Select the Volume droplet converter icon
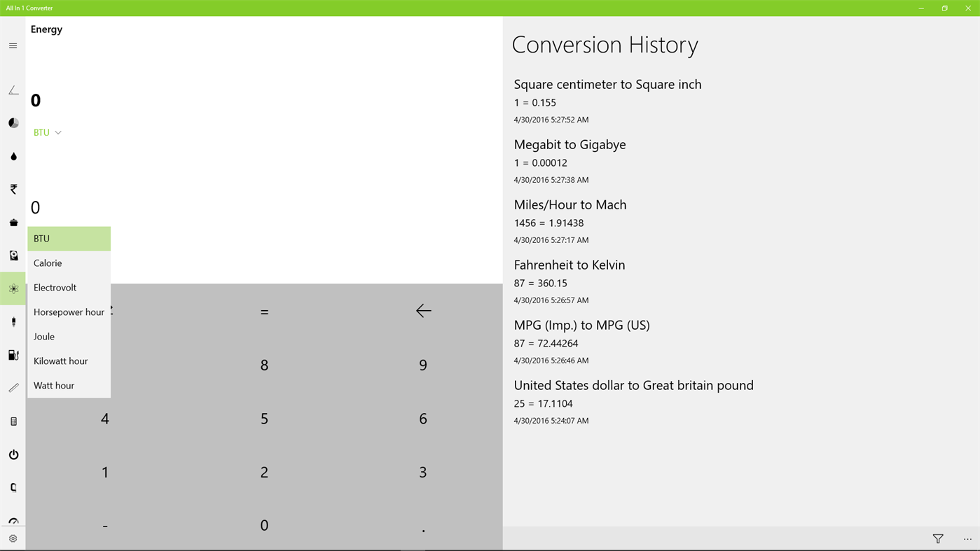The width and height of the screenshot is (980, 551). [13, 155]
